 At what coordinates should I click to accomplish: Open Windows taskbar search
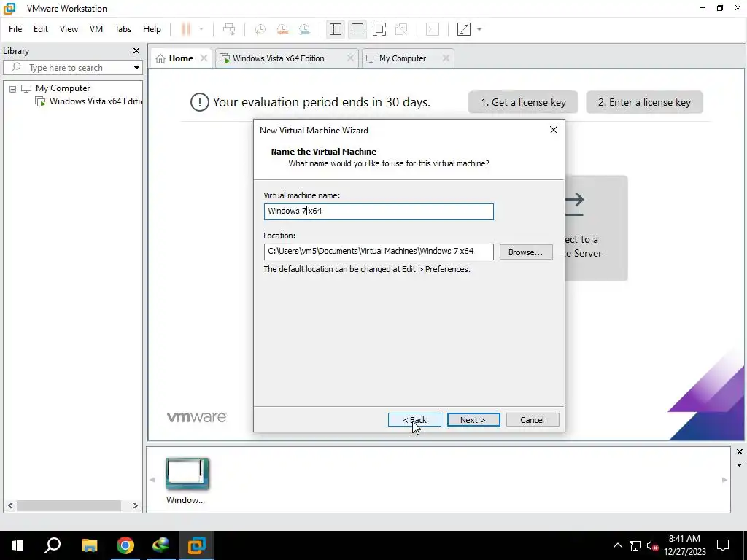tap(53, 545)
